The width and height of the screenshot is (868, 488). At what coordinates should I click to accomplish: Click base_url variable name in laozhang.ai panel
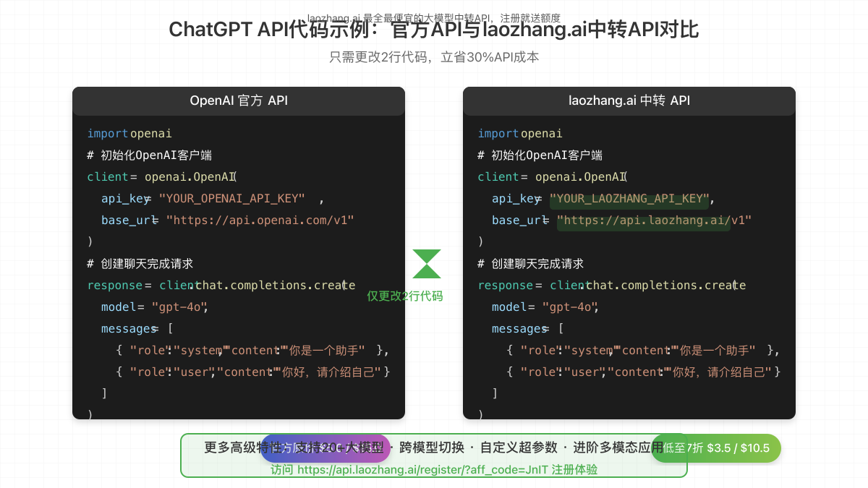(518, 221)
